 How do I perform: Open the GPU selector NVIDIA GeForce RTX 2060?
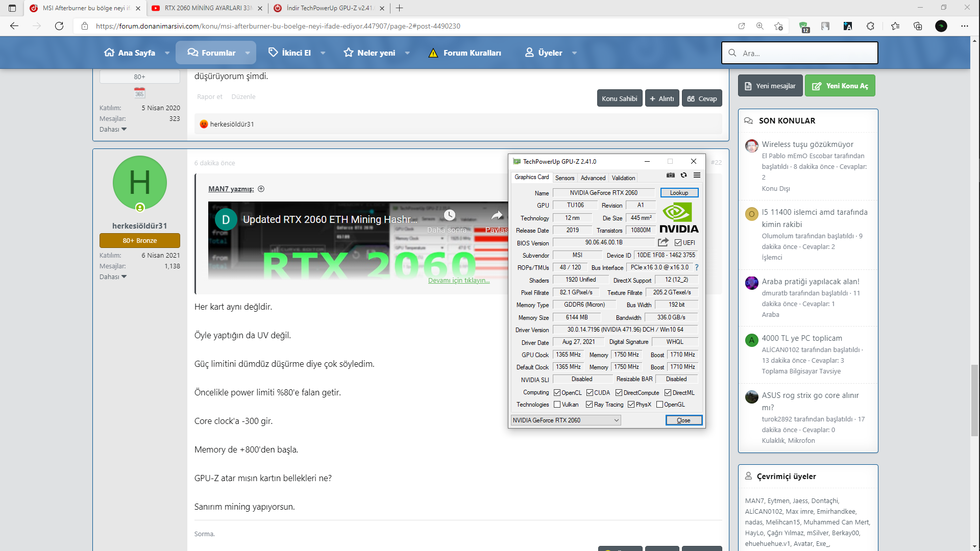566,420
